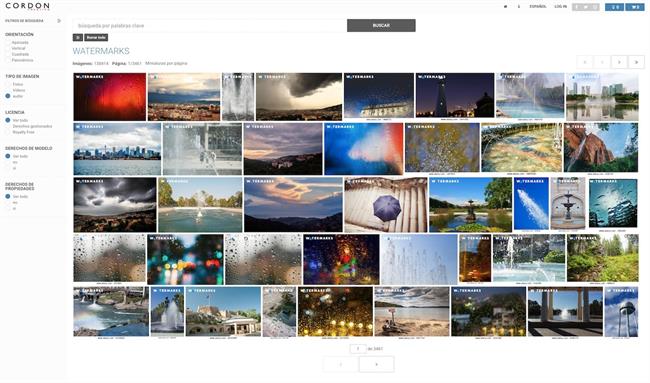Collapse the Filtros de búsqueda panel arrow
The height and width of the screenshot is (383, 650).
59,21
